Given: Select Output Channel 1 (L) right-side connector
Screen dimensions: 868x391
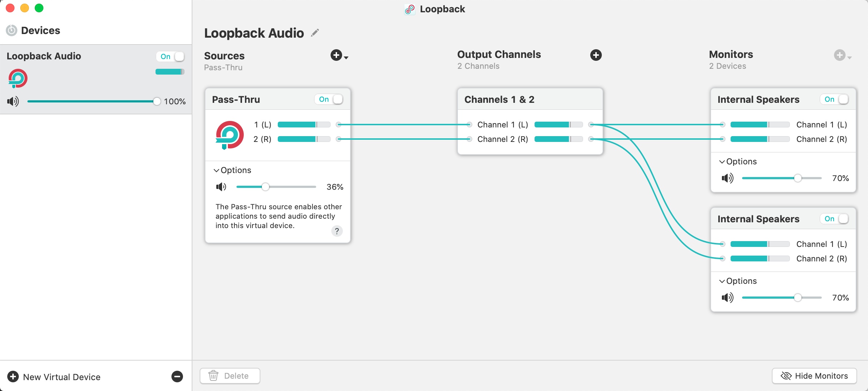Looking at the screenshot, I should click(591, 125).
